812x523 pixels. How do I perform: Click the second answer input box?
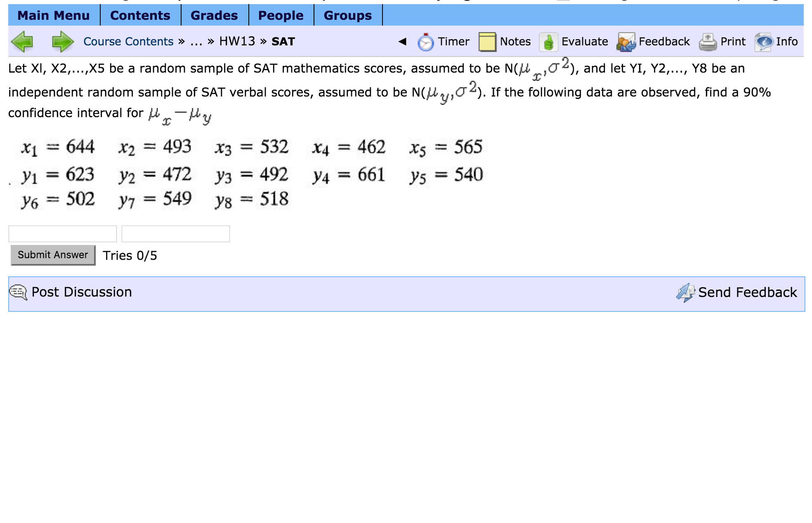click(175, 233)
